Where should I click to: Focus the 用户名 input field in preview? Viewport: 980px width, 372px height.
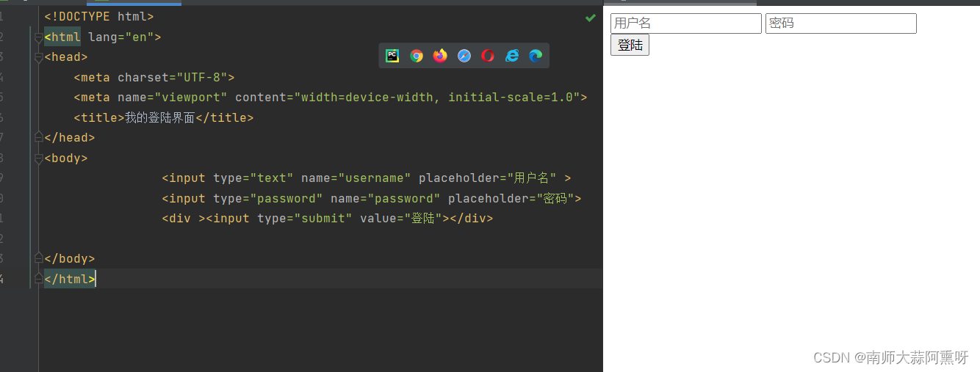686,23
